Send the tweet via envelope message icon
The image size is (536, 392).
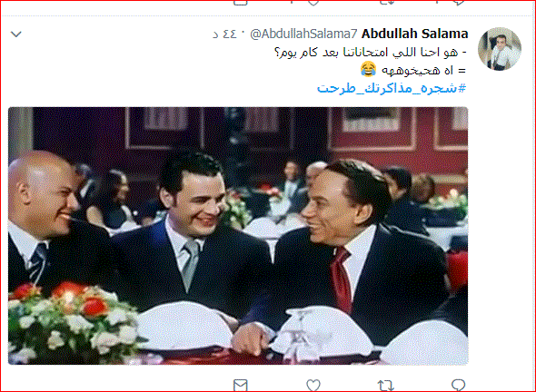(x=241, y=386)
